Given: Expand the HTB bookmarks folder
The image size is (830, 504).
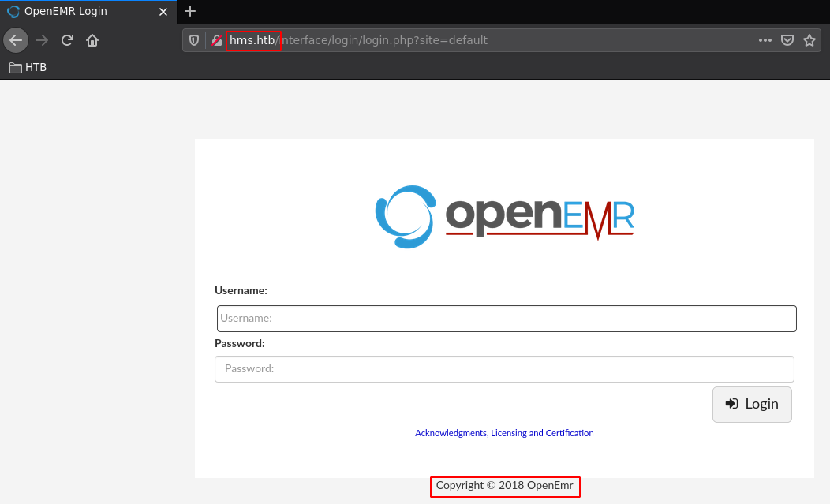Looking at the screenshot, I should pyautogui.click(x=28, y=67).
